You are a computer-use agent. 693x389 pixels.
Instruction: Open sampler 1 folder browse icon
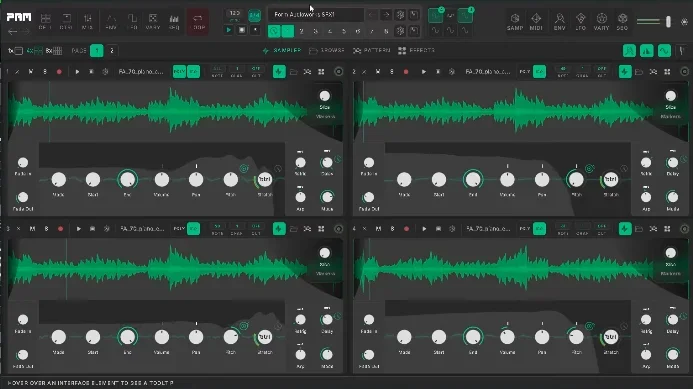point(293,72)
